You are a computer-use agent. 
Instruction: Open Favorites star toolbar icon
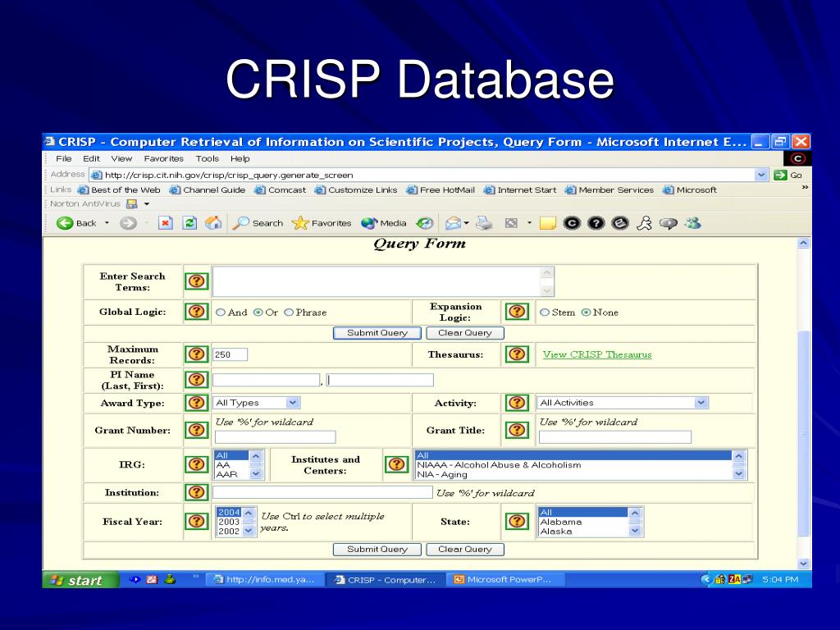pyautogui.click(x=300, y=223)
